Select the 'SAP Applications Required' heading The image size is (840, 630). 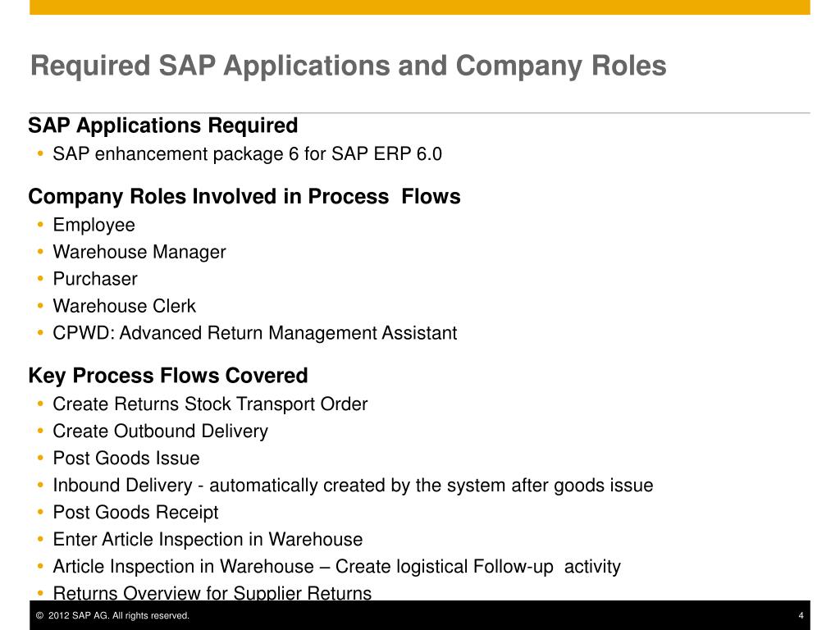click(163, 126)
